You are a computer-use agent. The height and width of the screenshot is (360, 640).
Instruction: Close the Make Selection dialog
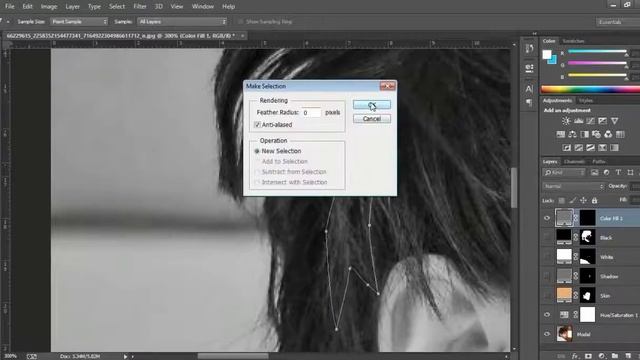point(387,86)
